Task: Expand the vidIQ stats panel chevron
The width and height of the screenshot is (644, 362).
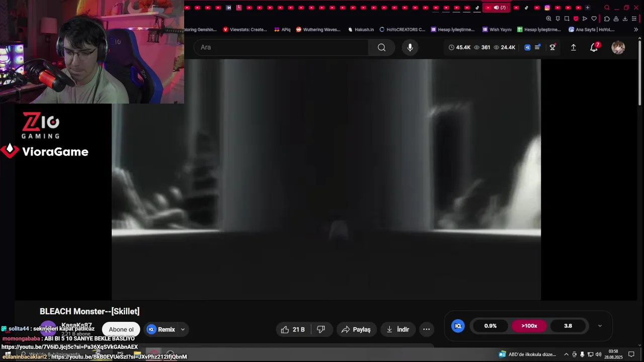Action: coord(600,326)
